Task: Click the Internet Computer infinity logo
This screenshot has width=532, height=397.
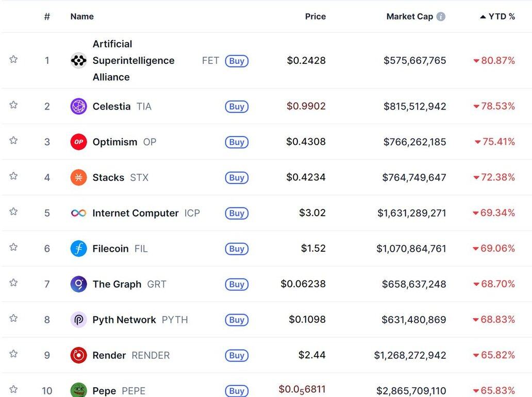Action: pos(78,213)
